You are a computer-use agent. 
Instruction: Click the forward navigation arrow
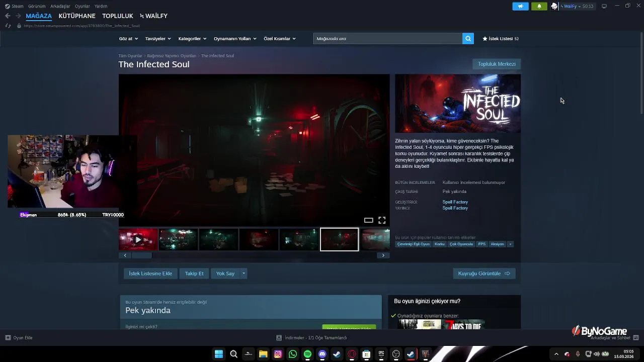(18, 16)
